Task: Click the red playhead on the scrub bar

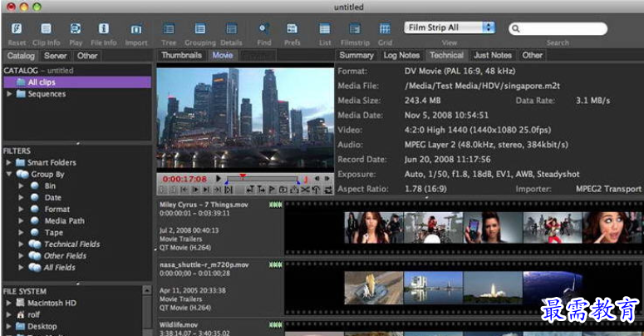Action: (243, 176)
